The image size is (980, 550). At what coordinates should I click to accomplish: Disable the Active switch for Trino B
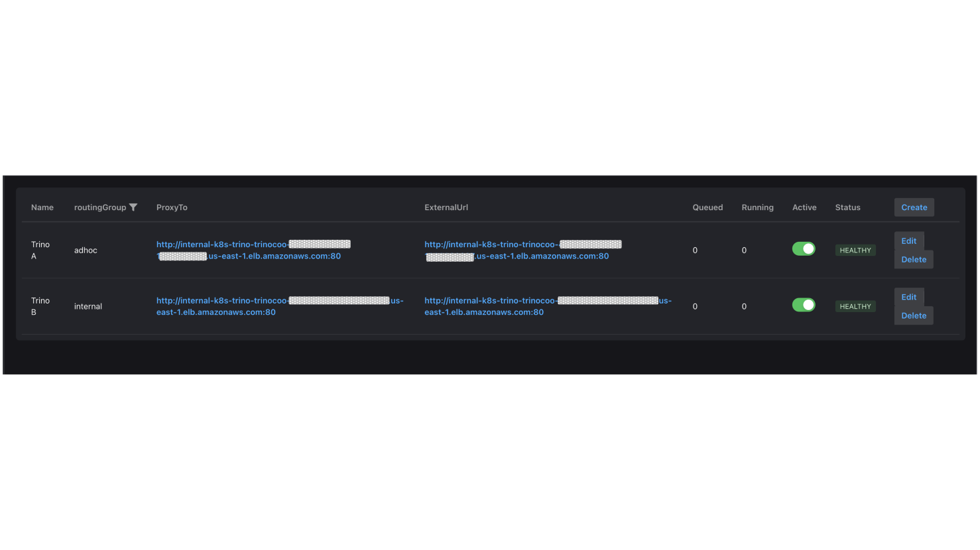tap(804, 305)
